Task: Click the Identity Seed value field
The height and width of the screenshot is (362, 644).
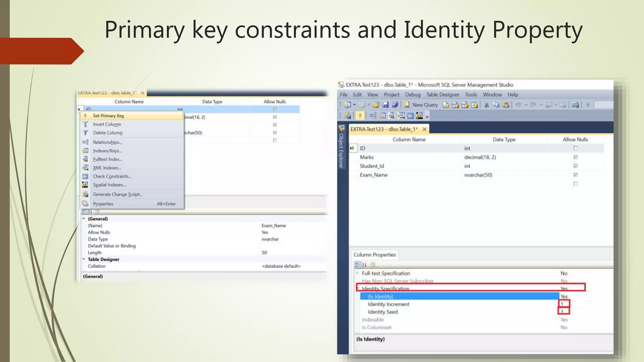Action: [563, 311]
